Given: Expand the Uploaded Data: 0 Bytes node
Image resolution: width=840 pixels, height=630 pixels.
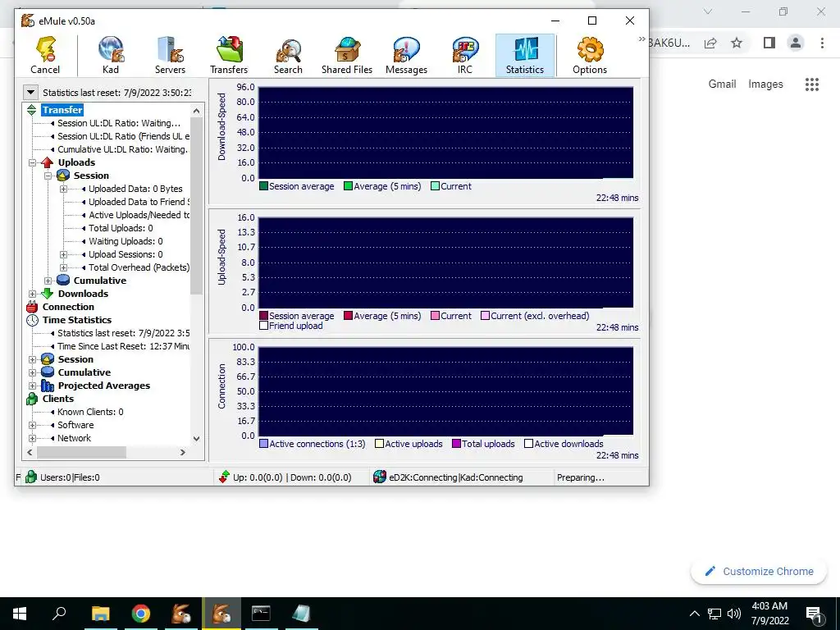Looking at the screenshot, I should [63, 189].
